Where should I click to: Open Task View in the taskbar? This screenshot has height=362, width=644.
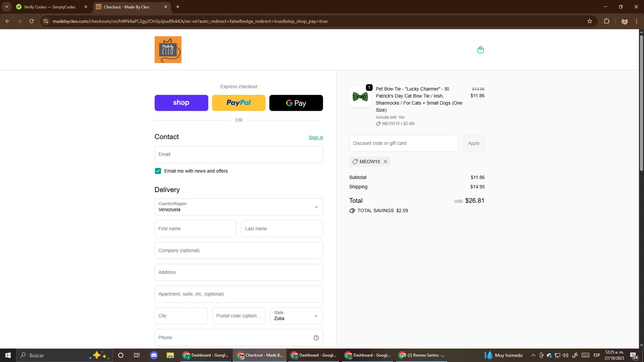pyautogui.click(x=137, y=355)
